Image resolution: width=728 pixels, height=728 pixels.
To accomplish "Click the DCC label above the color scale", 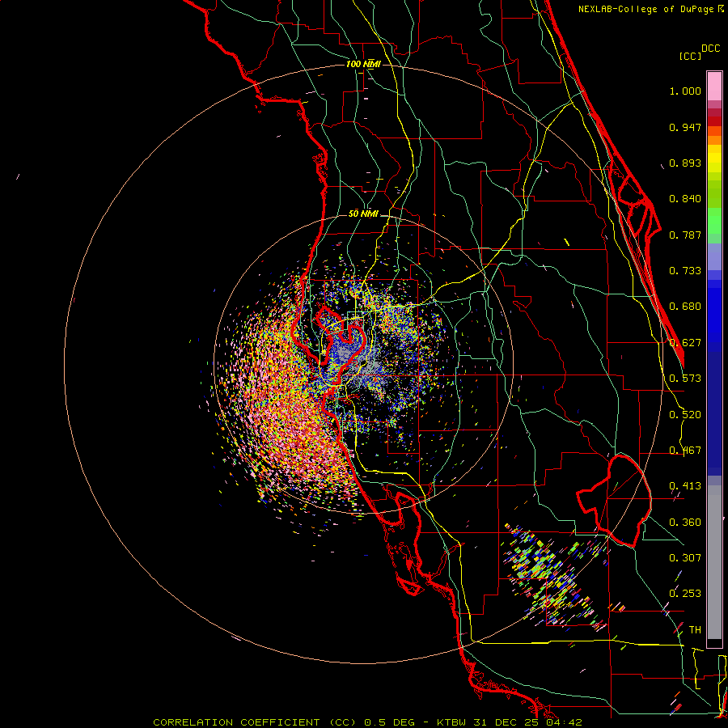I will [x=710, y=49].
